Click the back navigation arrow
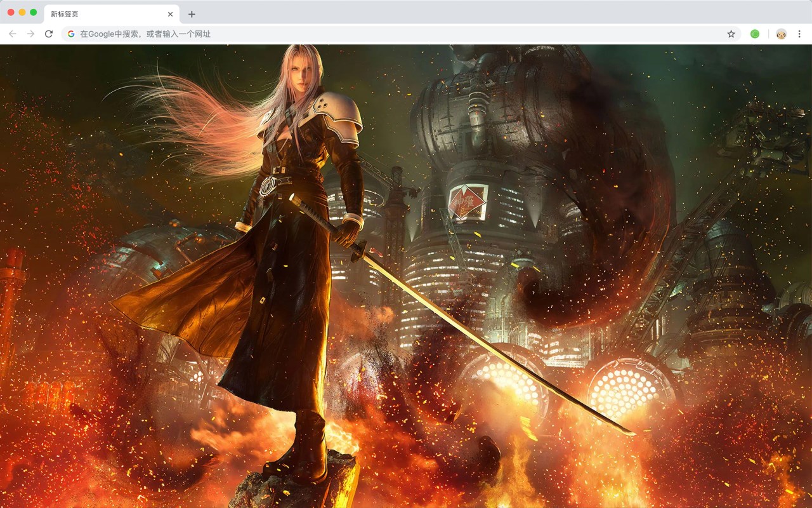This screenshot has width=812, height=508. [13, 34]
